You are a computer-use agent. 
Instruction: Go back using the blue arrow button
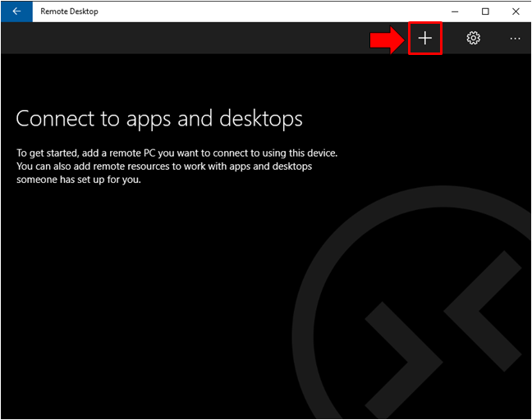[x=16, y=11]
